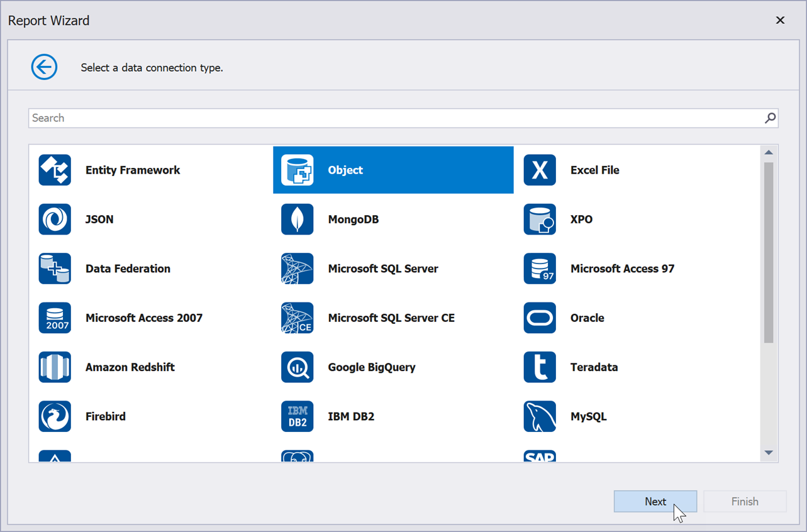Click the search magnifier icon

[769, 118]
